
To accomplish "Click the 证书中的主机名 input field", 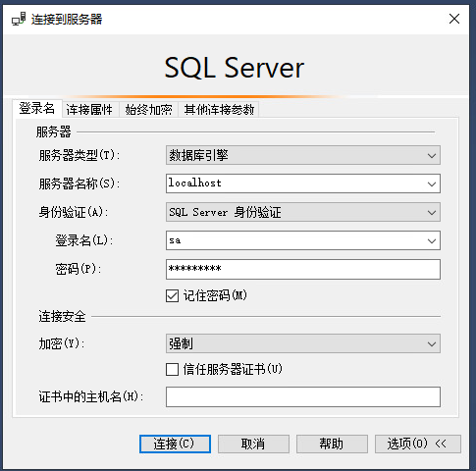I will click(x=303, y=396).
